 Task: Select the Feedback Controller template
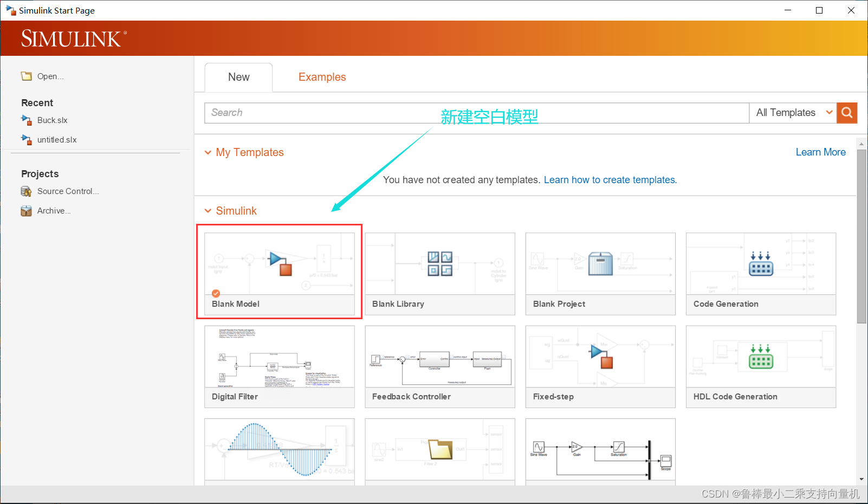pyautogui.click(x=440, y=366)
